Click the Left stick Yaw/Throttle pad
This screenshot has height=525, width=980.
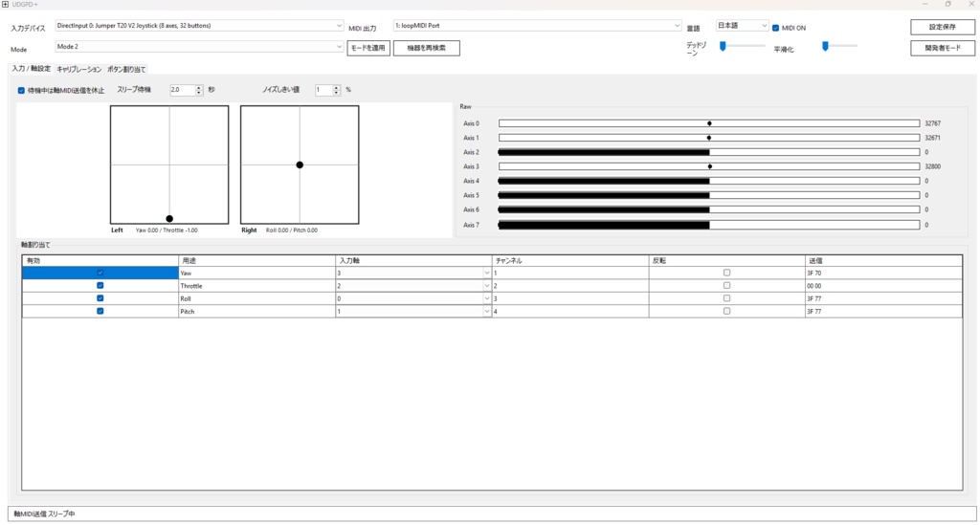pos(169,164)
